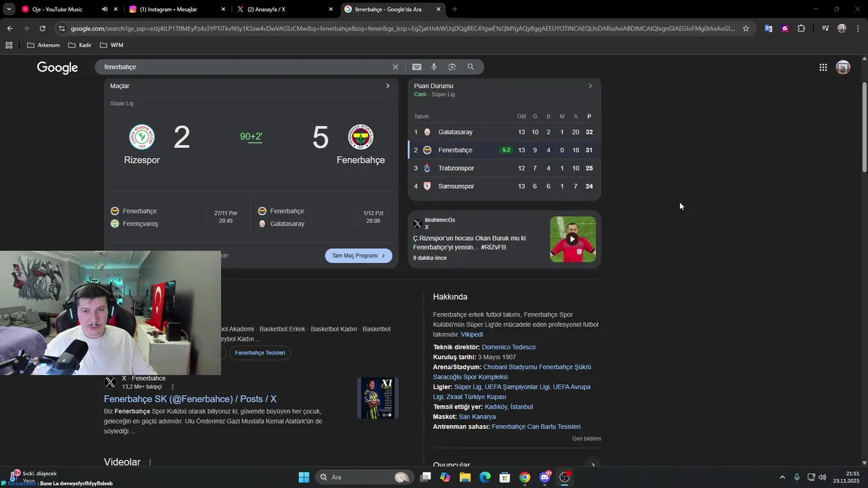Go back with the browser back arrow

[9, 28]
